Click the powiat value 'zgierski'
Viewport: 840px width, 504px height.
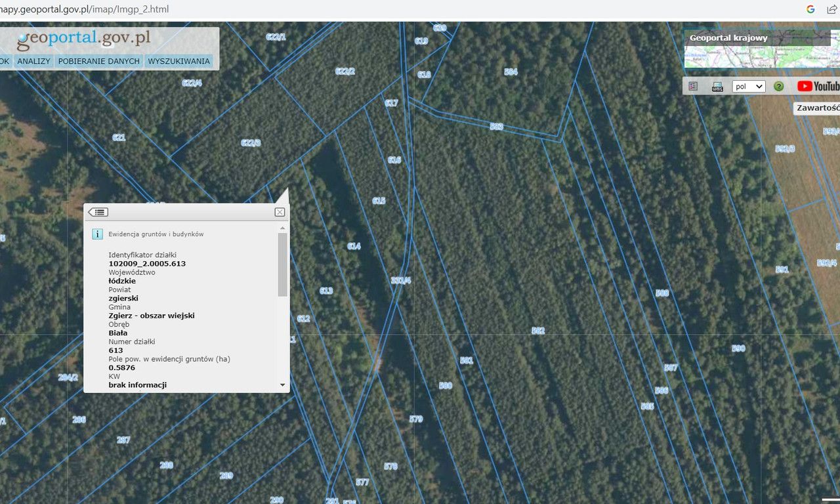pos(123,298)
